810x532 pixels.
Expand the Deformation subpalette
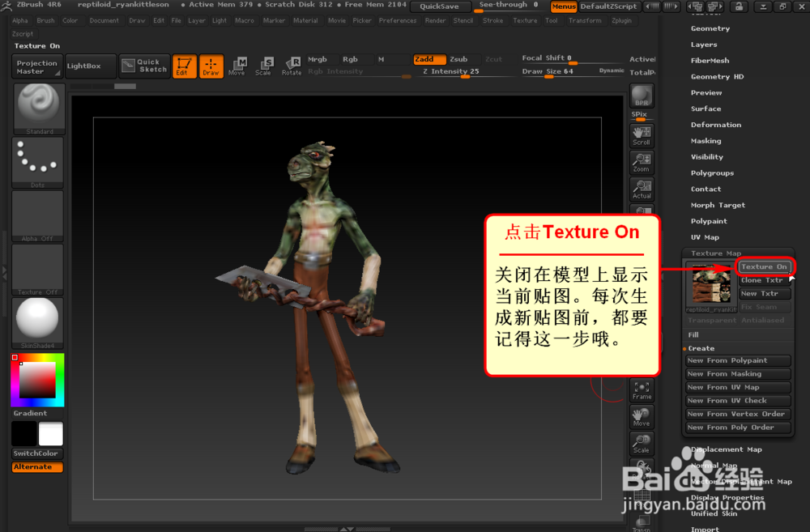click(715, 125)
